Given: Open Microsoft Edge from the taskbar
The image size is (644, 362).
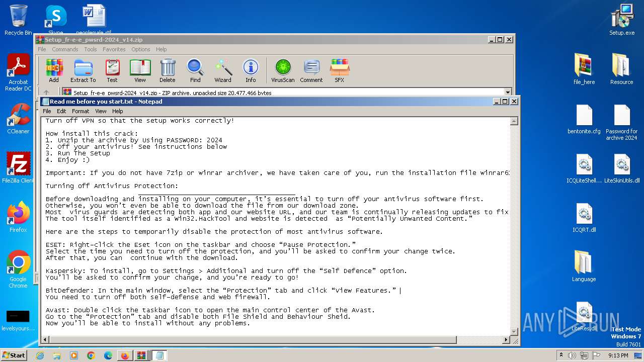Looking at the screenshot, I should 108,355.
